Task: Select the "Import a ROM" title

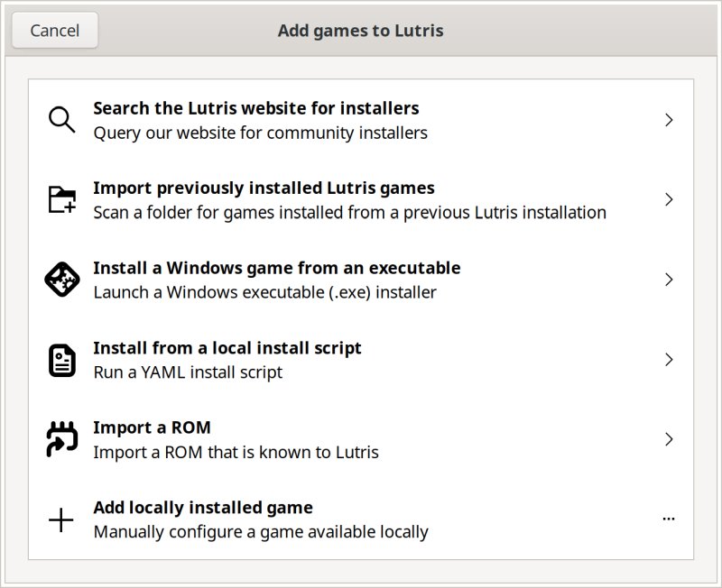Action: tap(152, 427)
